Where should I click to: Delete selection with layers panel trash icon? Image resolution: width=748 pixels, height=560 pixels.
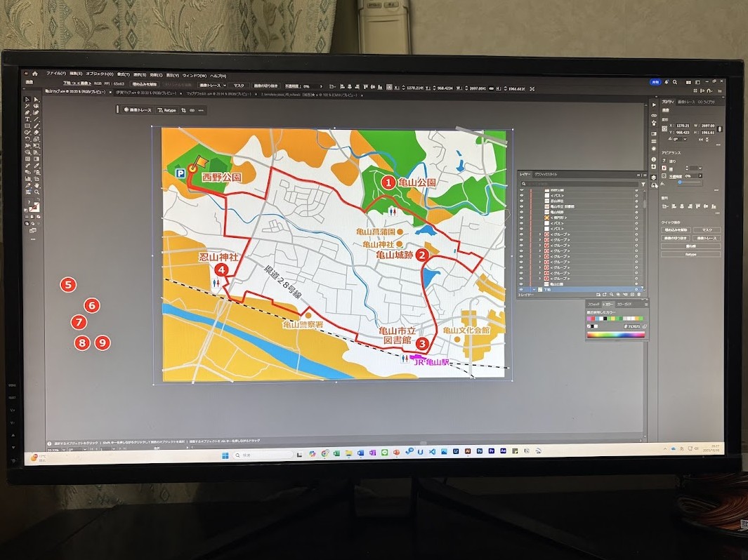pyautogui.click(x=638, y=294)
